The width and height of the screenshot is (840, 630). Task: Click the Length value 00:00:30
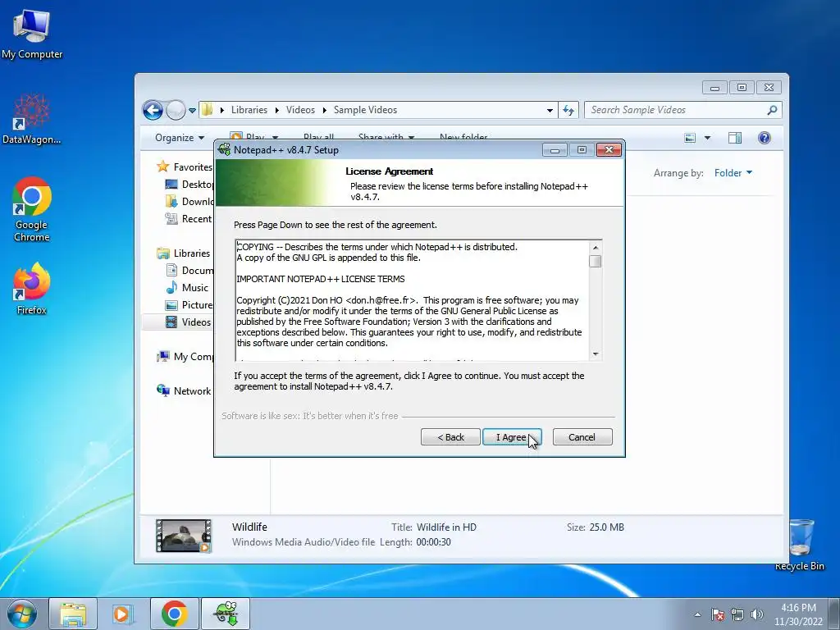click(x=433, y=542)
